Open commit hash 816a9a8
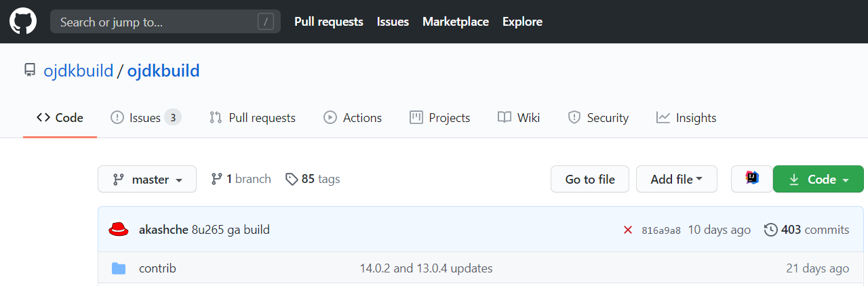Screen dimensions: 868x286 [661, 230]
